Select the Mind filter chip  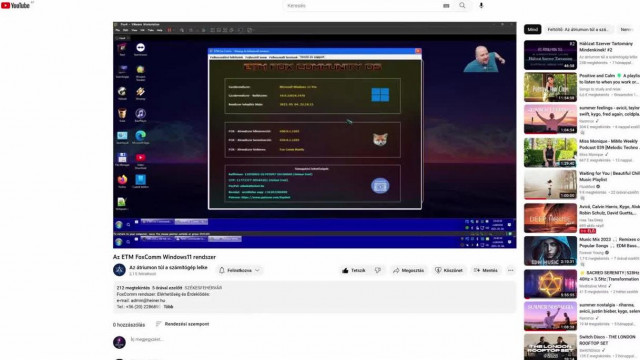(x=533, y=29)
